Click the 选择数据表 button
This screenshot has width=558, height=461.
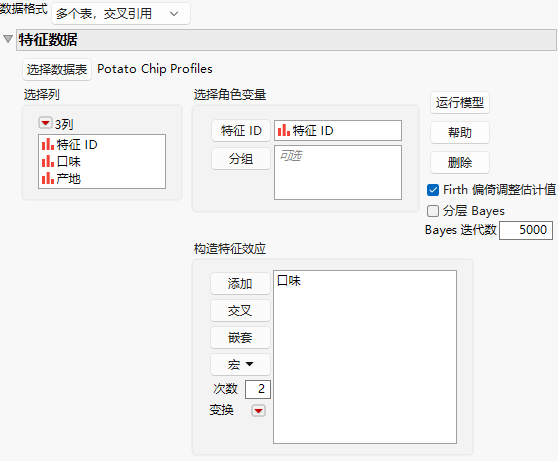pyautogui.click(x=57, y=69)
